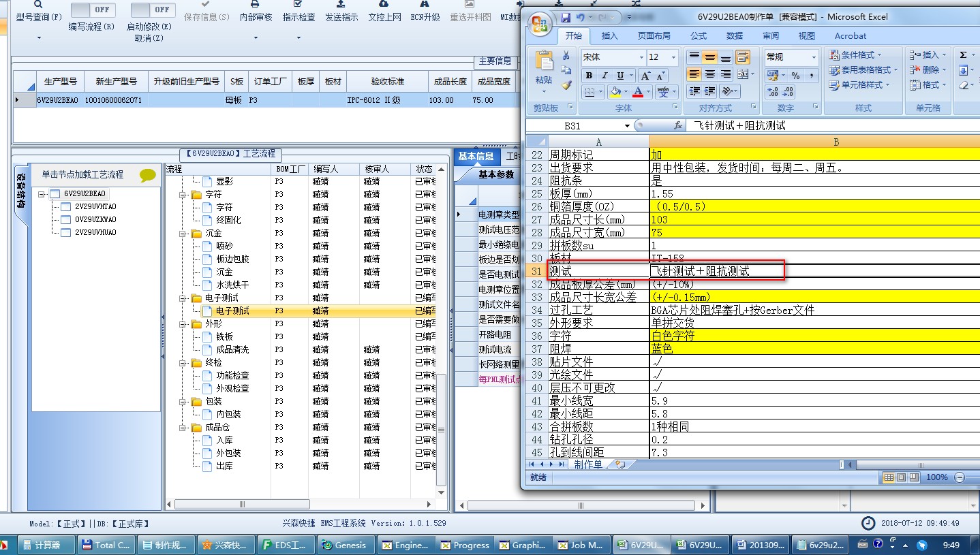Apply comma style number format
Viewport: 980px width, 555px height.
(811, 76)
